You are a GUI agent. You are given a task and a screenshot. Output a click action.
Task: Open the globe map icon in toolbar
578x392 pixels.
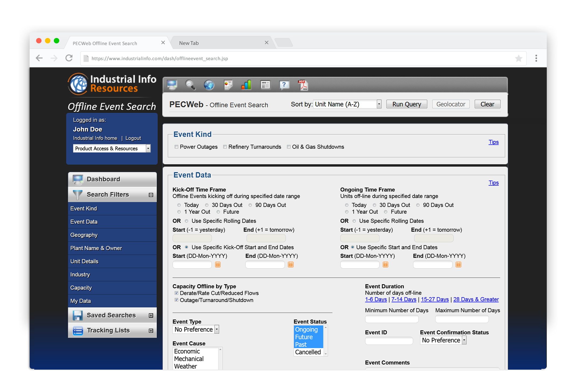(x=209, y=85)
